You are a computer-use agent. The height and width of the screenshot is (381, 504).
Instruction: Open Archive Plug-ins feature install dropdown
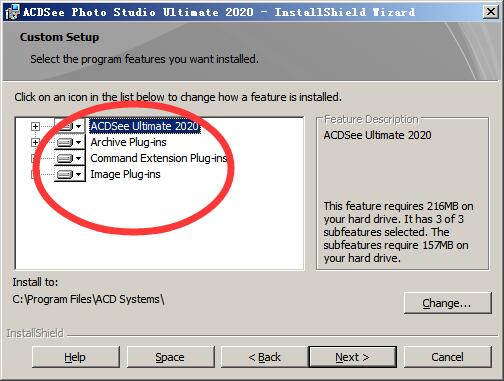pyautogui.click(x=69, y=142)
